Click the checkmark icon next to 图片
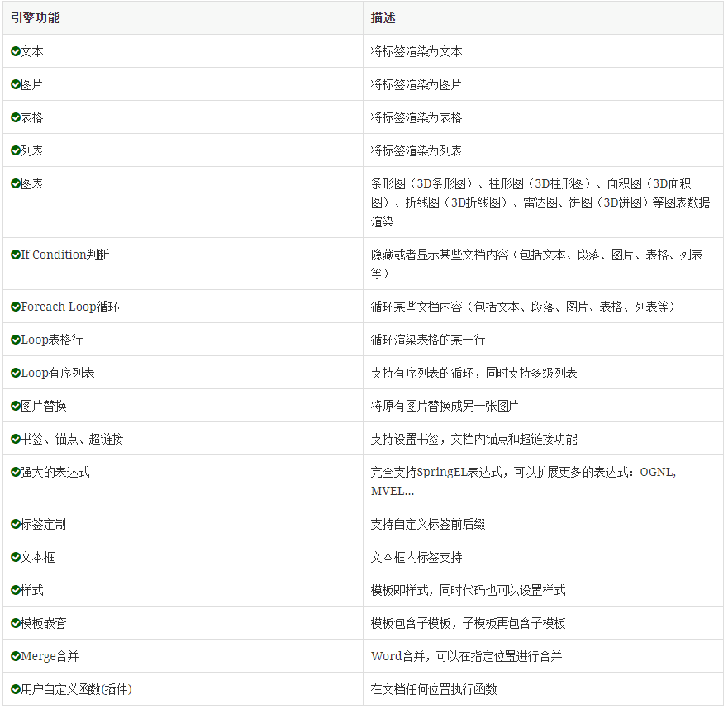Screen dimensions: 728x709 [17, 84]
